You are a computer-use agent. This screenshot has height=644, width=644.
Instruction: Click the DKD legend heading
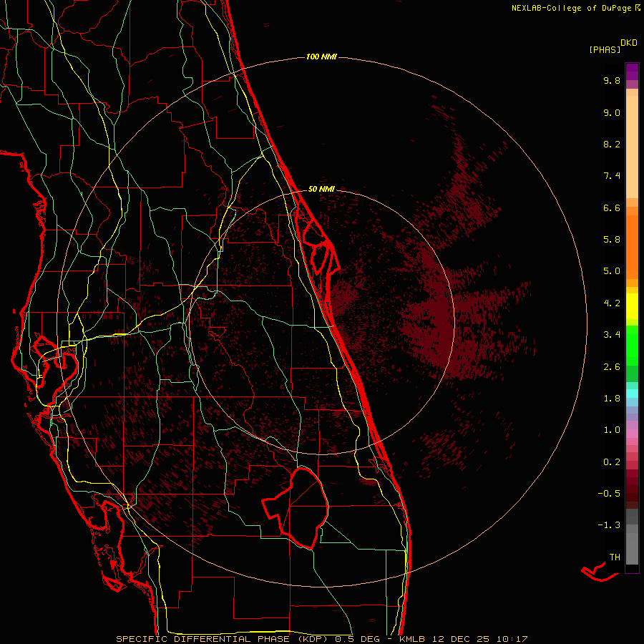click(x=628, y=43)
